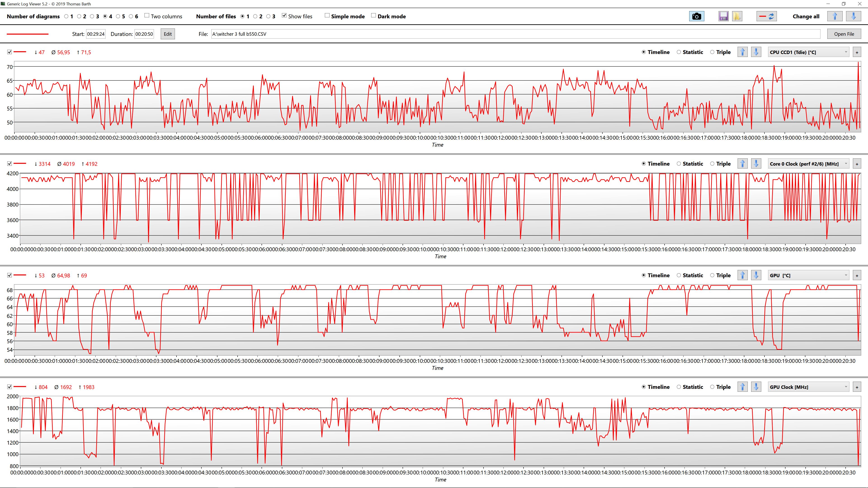The height and width of the screenshot is (488, 868).
Task: Switch GPU Clock diagram to Triple view
Action: click(712, 387)
